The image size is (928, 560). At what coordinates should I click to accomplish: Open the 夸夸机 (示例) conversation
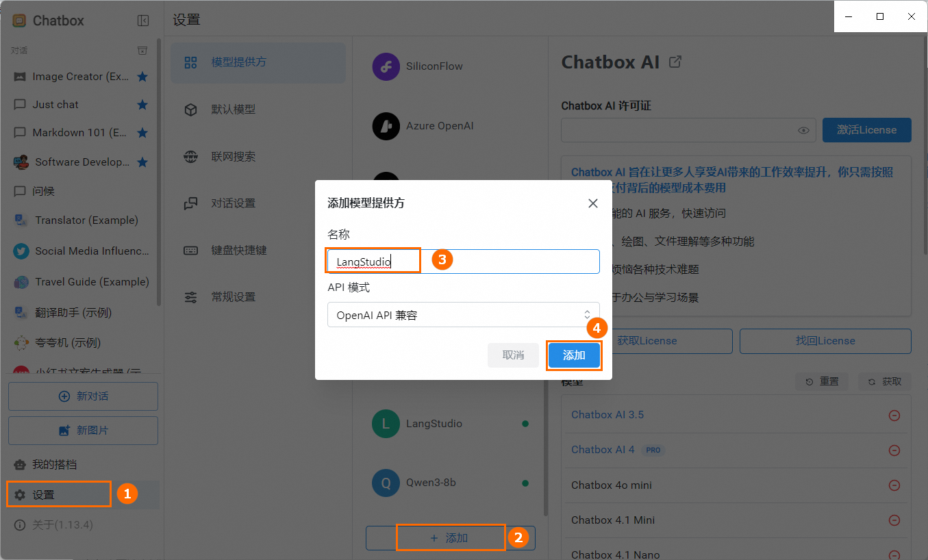pyautogui.click(x=81, y=343)
